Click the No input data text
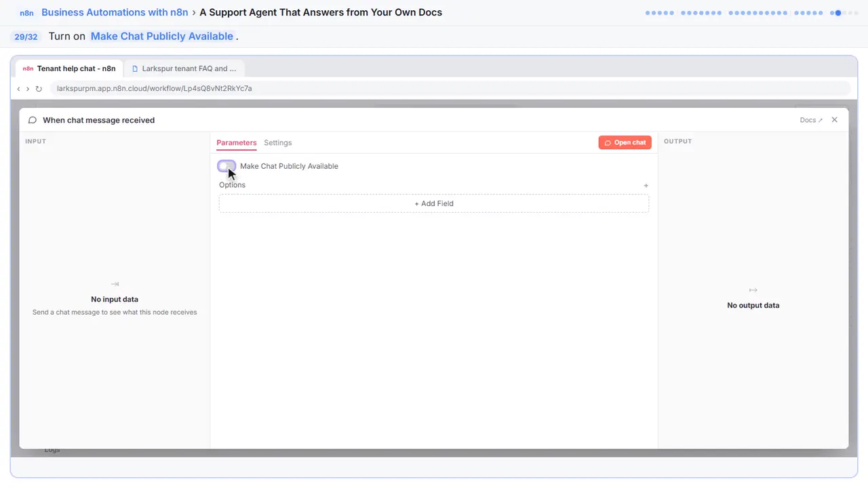The height and width of the screenshot is (488, 868). (115, 299)
